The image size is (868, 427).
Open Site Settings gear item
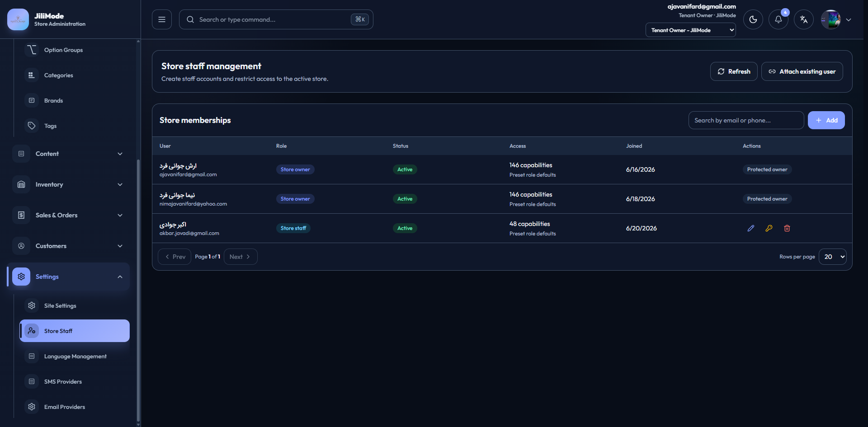(x=75, y=306)
